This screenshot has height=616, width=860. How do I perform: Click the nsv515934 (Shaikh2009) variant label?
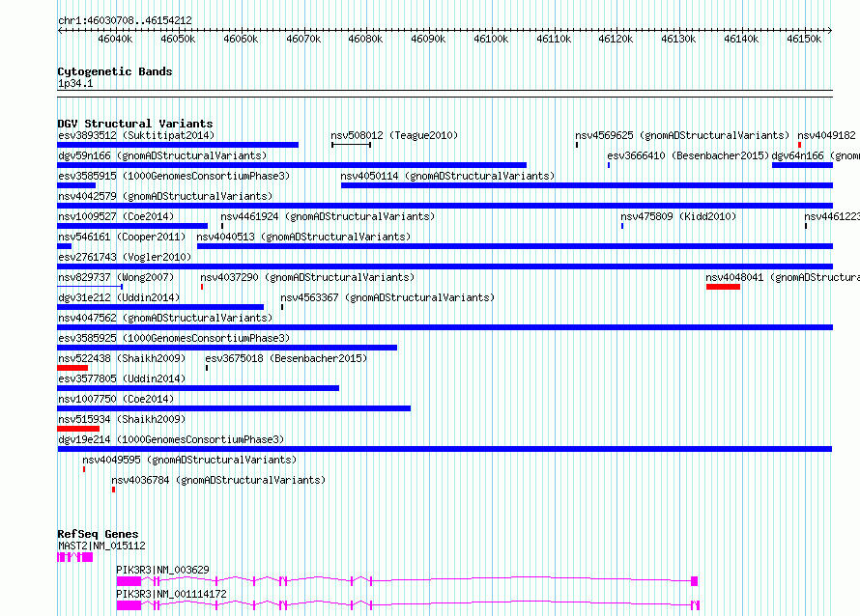point(122,419)
